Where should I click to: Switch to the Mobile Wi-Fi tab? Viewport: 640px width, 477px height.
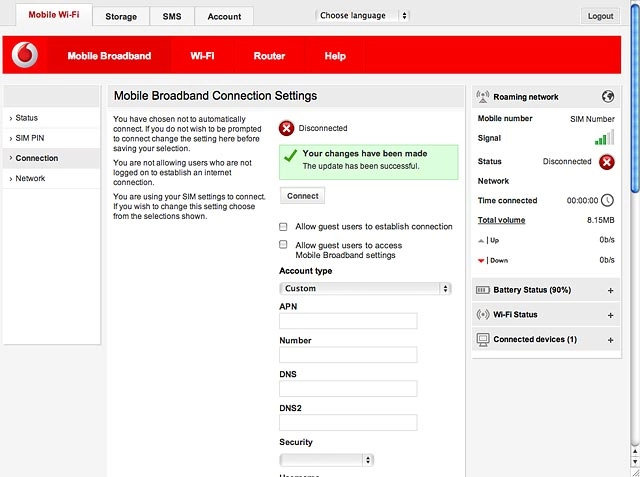(54, 15)
